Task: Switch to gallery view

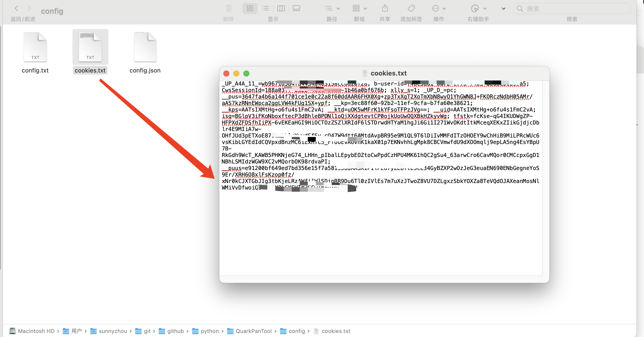Action: pyautogui.click(x=296, y=8)
